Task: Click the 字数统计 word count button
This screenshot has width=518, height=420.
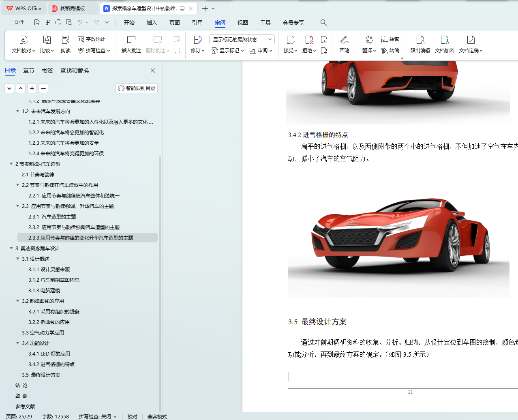Action: click(92, 39)
